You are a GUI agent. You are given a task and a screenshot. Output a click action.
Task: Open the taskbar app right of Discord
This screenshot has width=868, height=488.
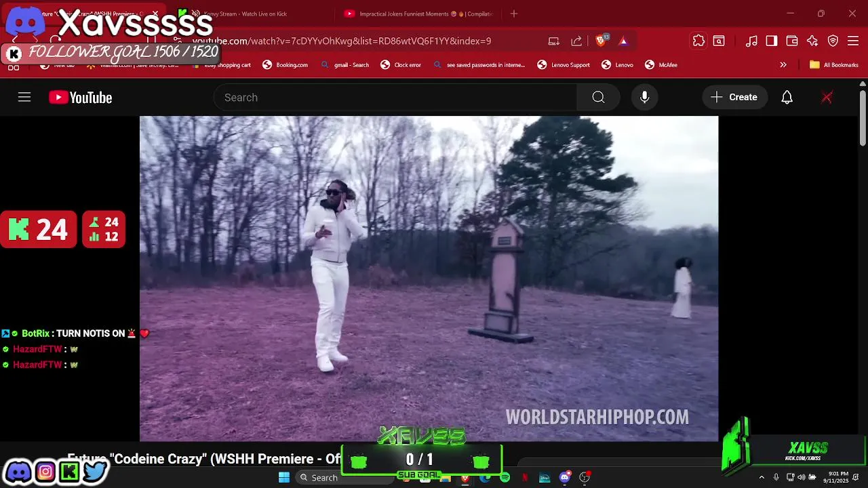585,478
